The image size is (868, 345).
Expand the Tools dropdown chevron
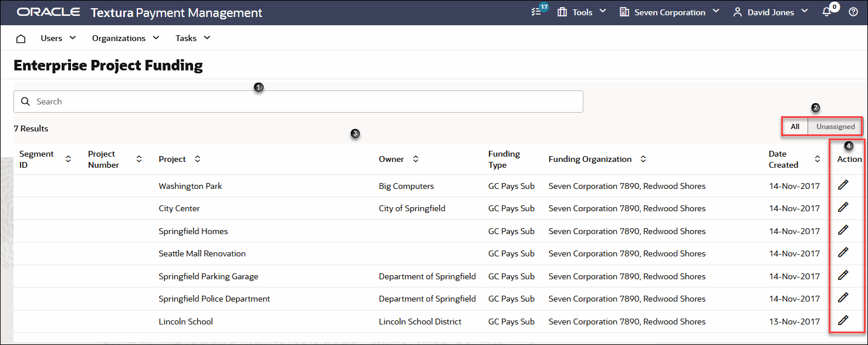tap(603, 11)
